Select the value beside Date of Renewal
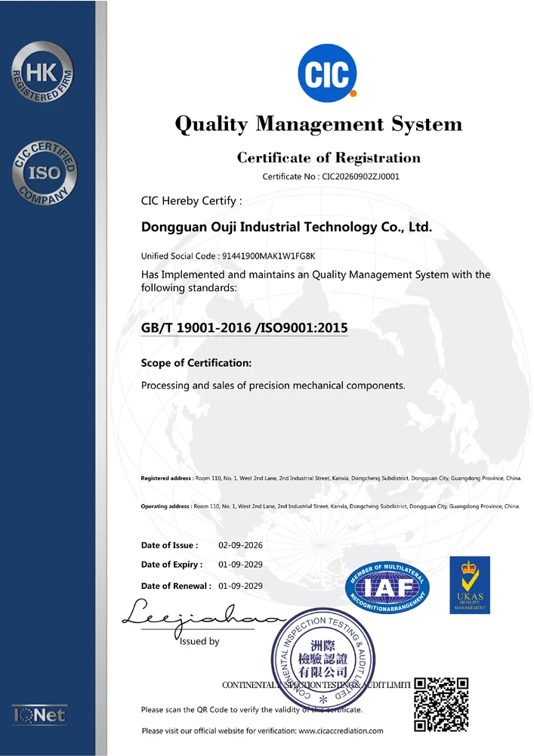 240,587
